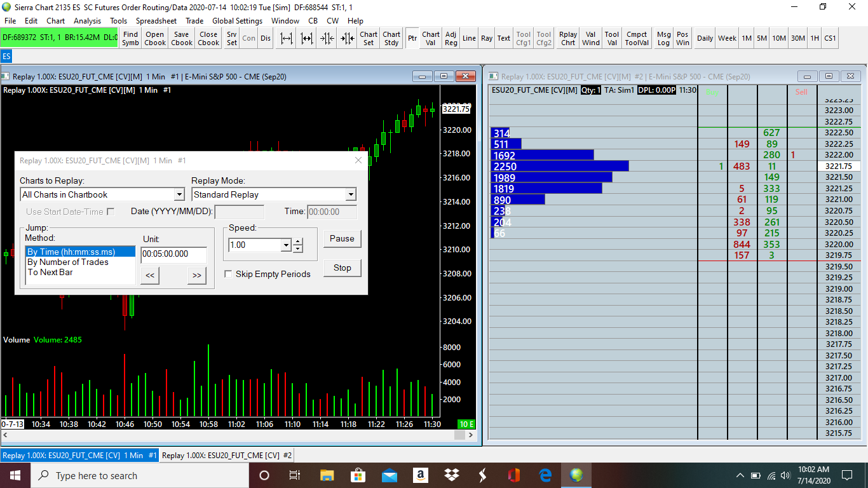Open Task View on the taskbar
Viewport: 868px width, 488px height.
295,475
